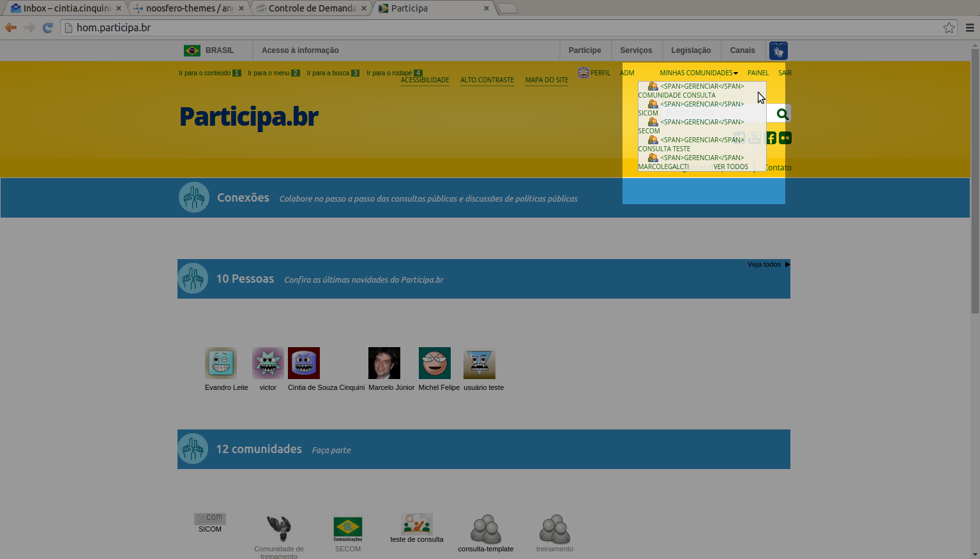Screen dimensions: 980x559
Task: Open Comunidade de treinamento emblem
Action: tap(279, 528)
